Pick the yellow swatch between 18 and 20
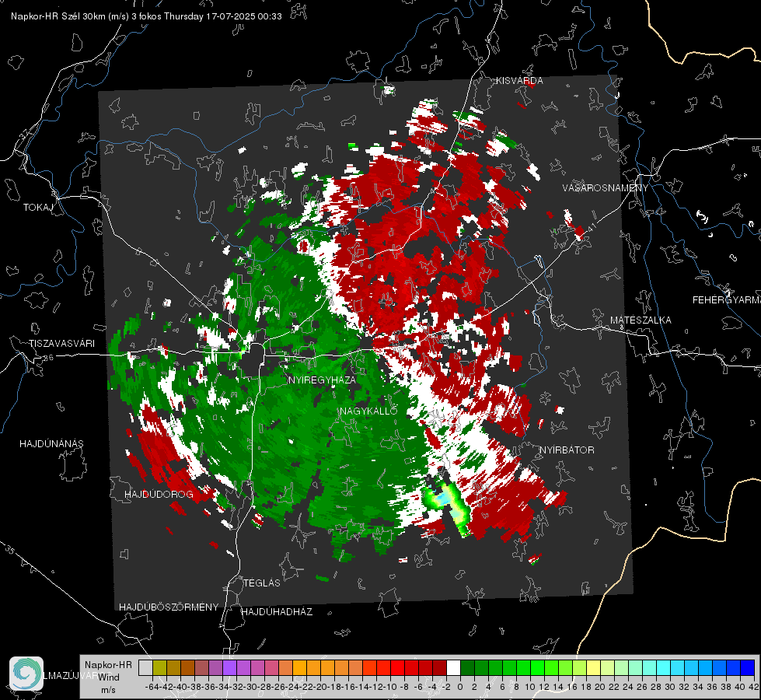Viewport: 761px width, 700px height. coord(593,668)
